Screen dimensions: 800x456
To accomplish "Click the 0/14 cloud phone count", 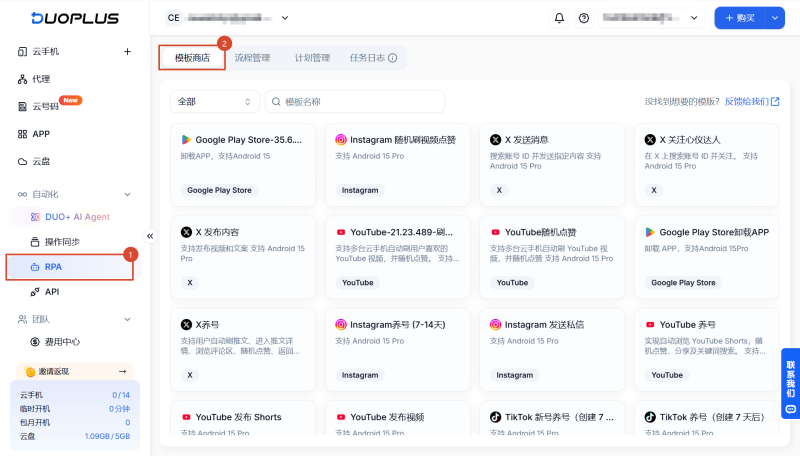I will pyautogui.click(x=121, y=395).
